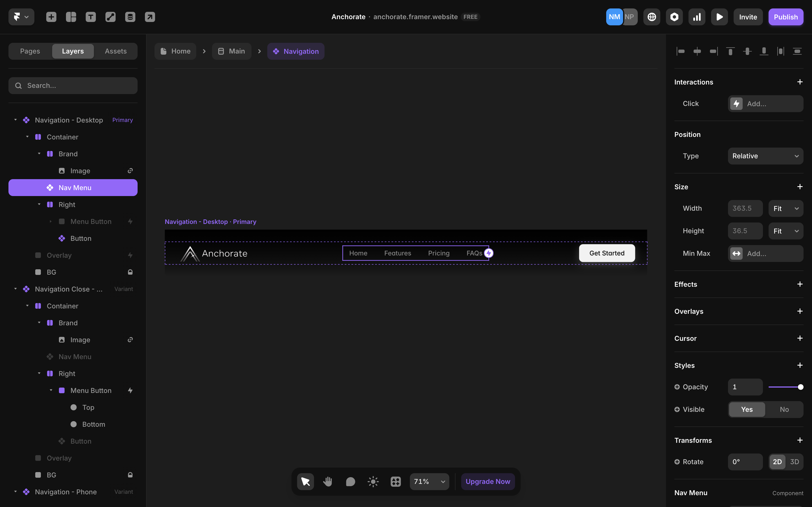Collapse the Navigation - Desktop layer tree
Image resolution: width=812 pixels, height=507 pixels.
coord(16,120)
